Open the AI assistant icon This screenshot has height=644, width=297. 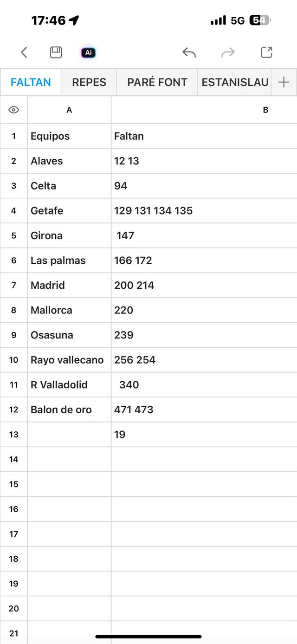click(88, 52)
